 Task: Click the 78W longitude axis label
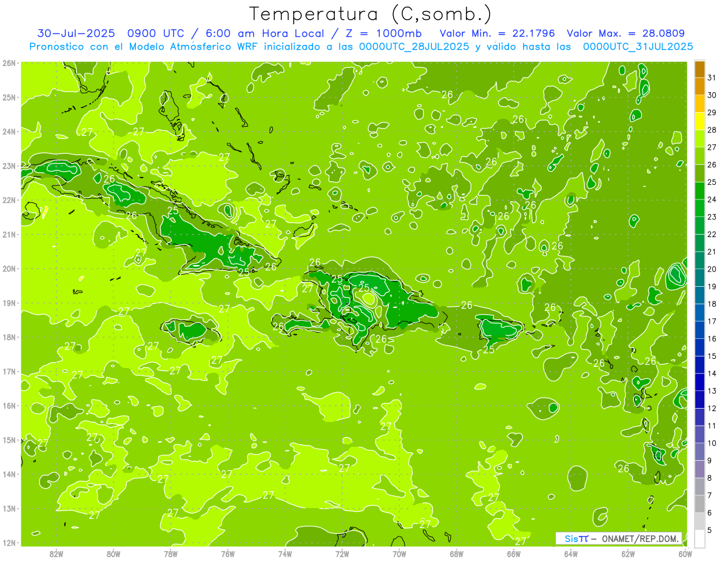point(170,554)
